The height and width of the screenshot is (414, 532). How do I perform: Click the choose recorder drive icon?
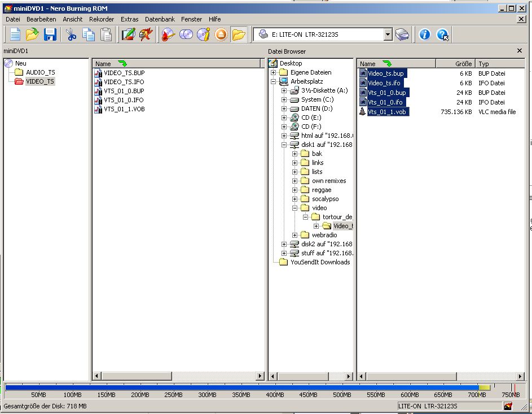coord(402,34)
